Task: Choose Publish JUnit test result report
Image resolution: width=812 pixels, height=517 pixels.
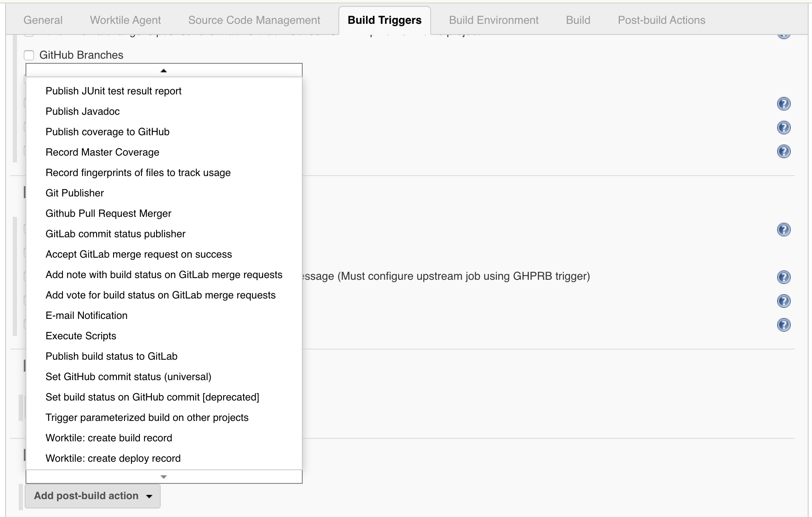Action: 114,91
